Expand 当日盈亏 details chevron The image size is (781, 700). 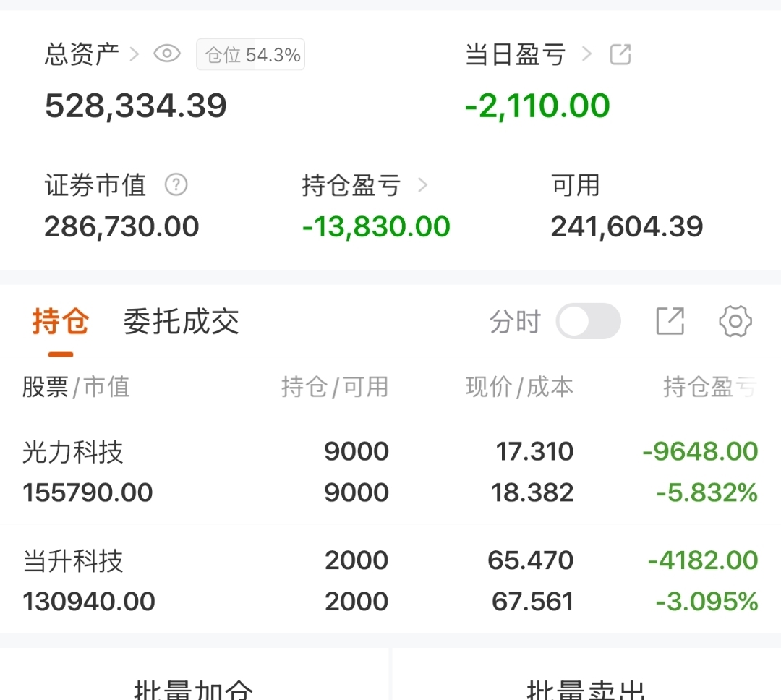[586, 54]
